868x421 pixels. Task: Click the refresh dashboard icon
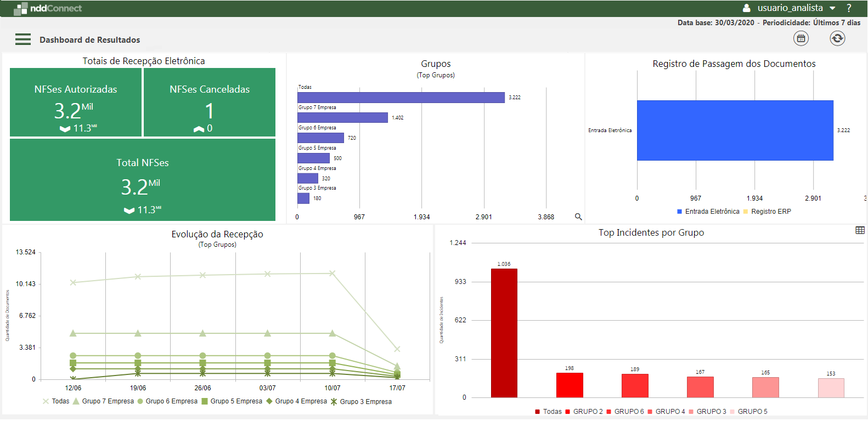point(837,38)
